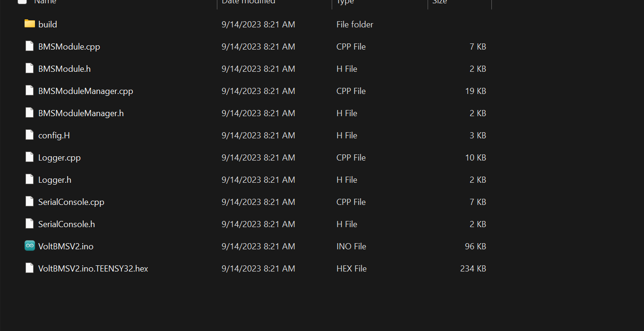Click the SerialConsole.h file icon
This screenshot has width=644, height=331.
30,224
